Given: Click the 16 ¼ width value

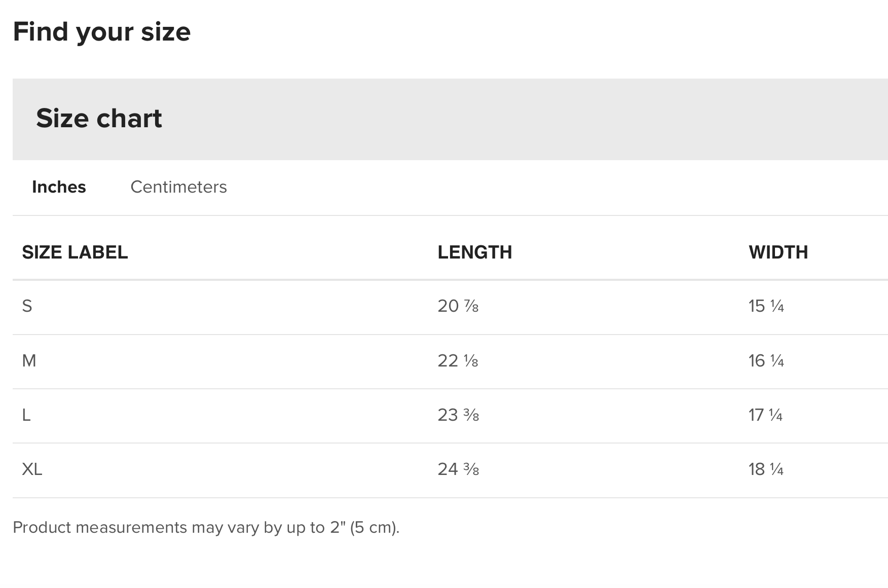Looking at the screenshot, I should tap(766, 361).
